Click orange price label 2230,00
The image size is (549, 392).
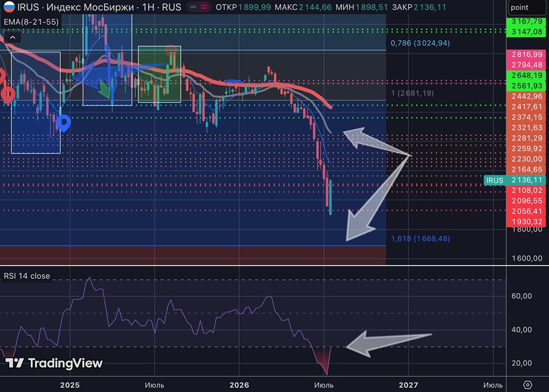tap(526, 159)
